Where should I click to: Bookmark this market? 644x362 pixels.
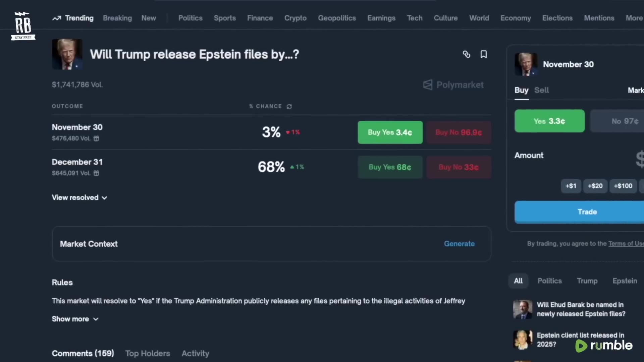[x=483, y=54]
